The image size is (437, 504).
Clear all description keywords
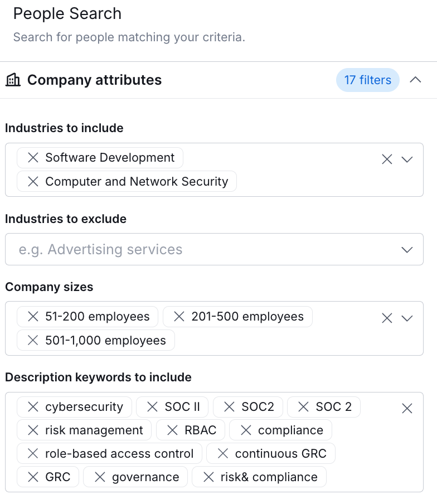[407, 409]
